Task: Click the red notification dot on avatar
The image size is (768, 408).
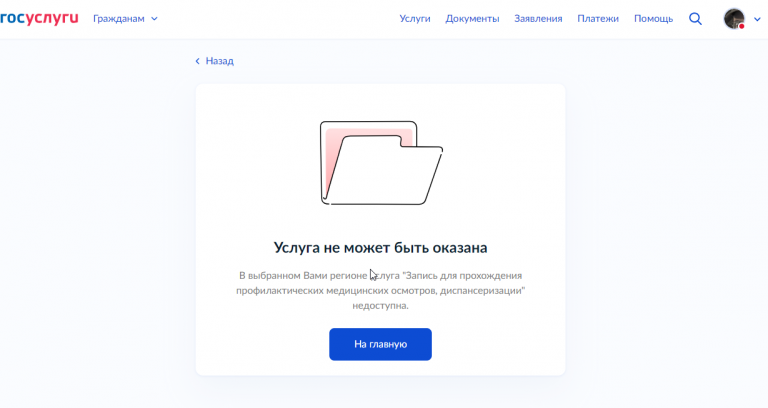Action: (742, 26)
